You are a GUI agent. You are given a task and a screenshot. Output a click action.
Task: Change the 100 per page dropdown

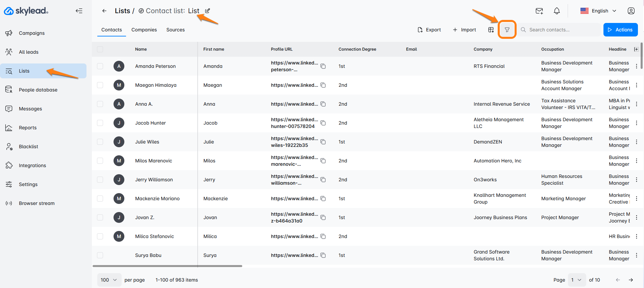[x=109, y=280]
